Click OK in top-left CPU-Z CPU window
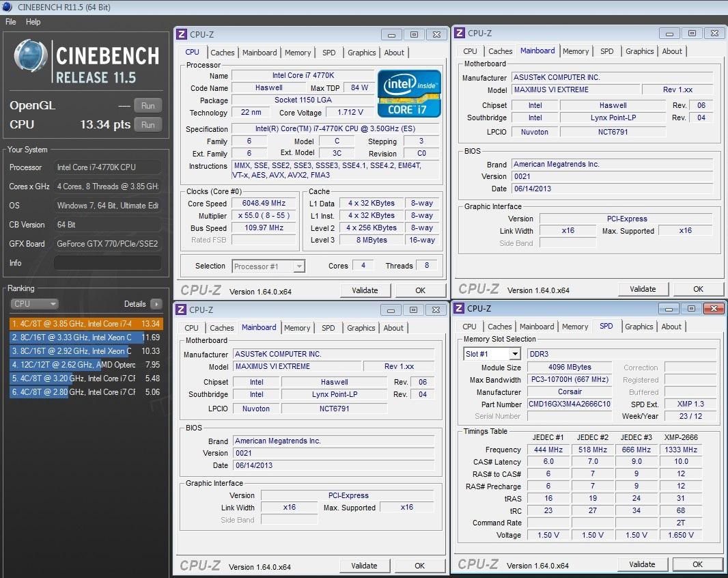The width and height of the screenshot is (728, 578). (420, 290)
